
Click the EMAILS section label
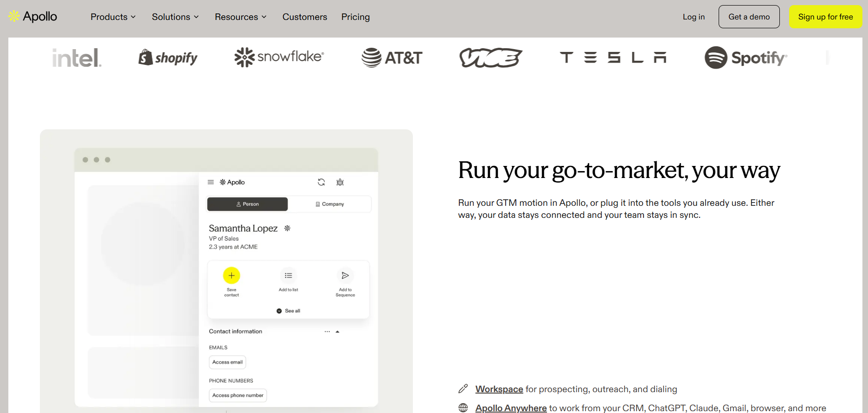218,348
